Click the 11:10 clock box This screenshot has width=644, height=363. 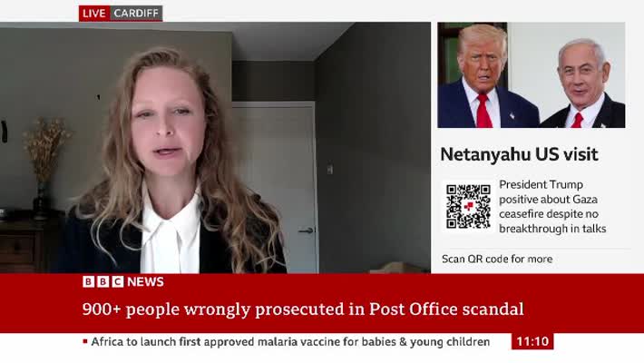tap(532, 341)
